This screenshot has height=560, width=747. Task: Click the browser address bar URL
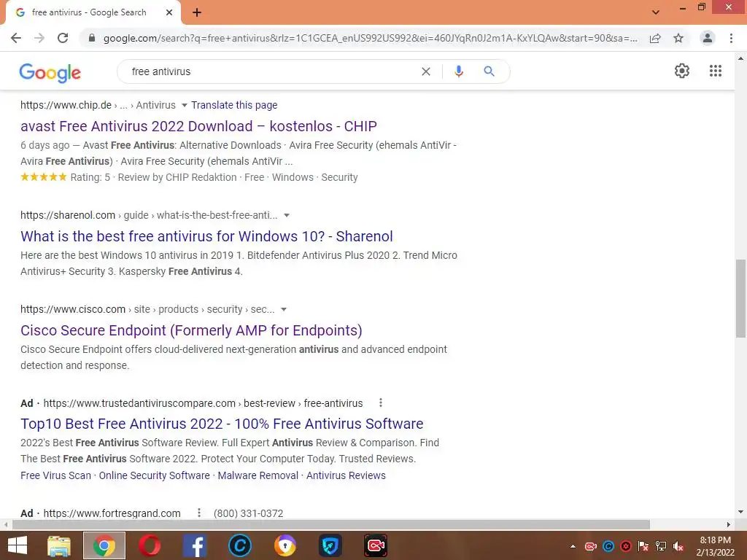click(x=370, y=38)
